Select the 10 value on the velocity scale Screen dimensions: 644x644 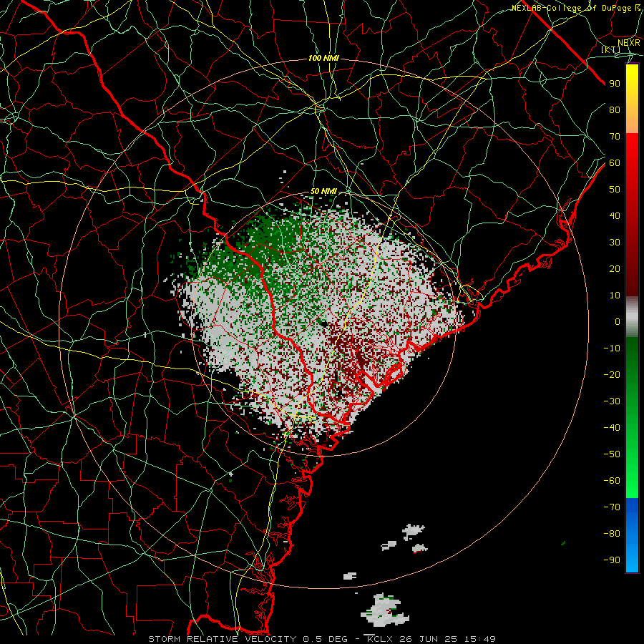pos(615,296)
